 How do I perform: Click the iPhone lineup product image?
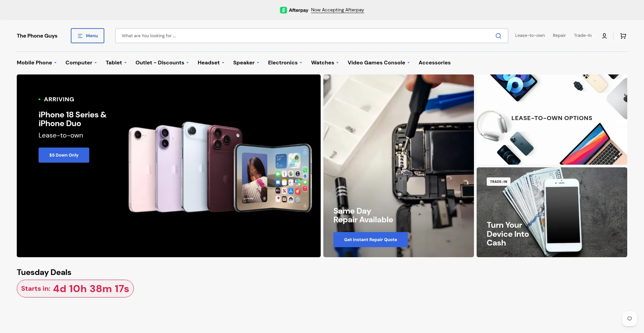pyautogui.click(x=220, y=167)
